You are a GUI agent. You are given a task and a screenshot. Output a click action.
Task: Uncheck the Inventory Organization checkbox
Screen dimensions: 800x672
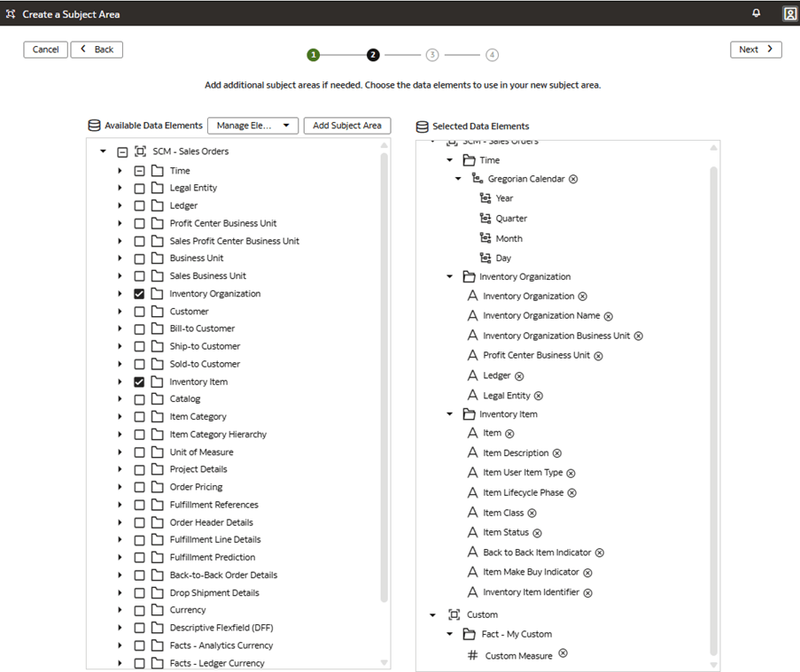coord(139,293)
